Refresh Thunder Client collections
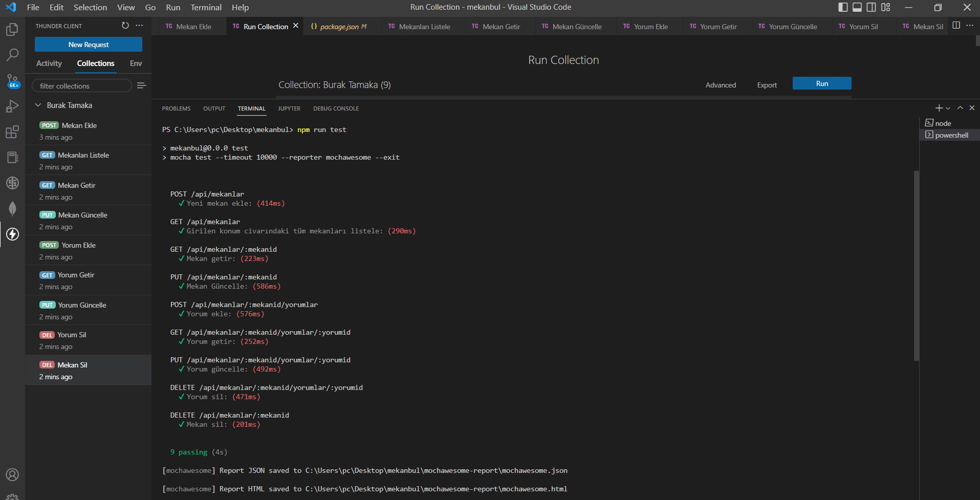980x500 pixels. click(125, 26)
